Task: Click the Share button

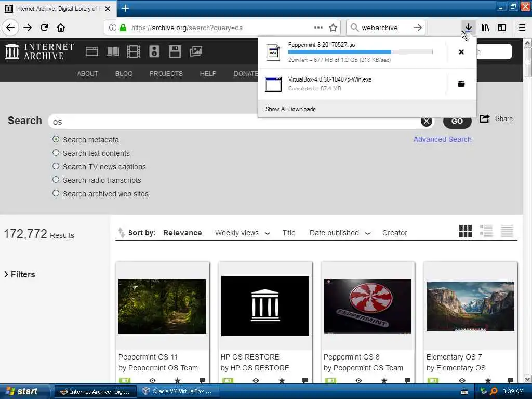Action: [496, 119]
